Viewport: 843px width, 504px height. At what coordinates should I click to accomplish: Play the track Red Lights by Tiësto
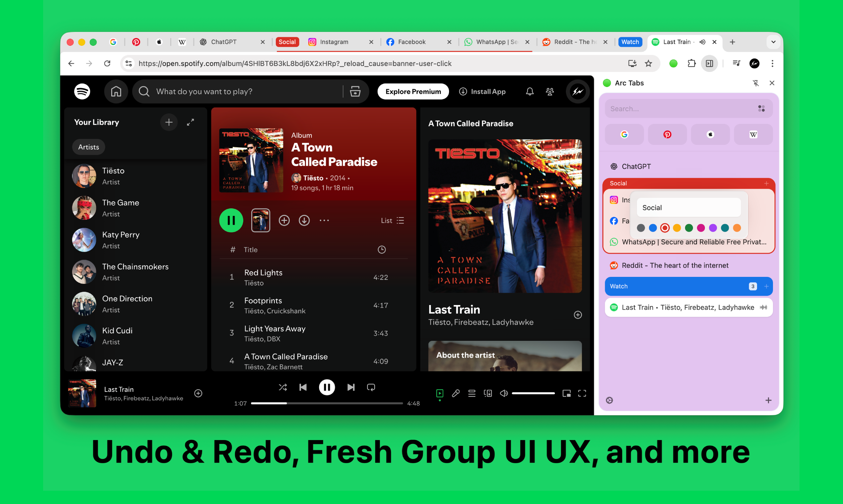coord(264,272)
